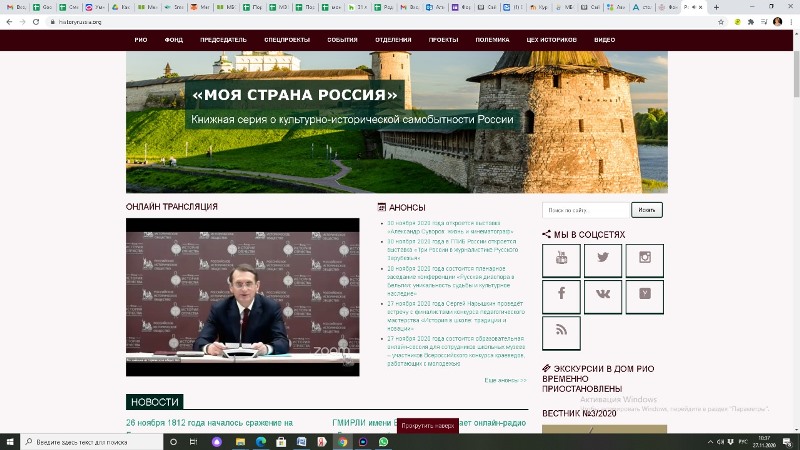Open the online broadcast video thumbnail
This screenshot has width=800, height=450.
coord(242,297)
